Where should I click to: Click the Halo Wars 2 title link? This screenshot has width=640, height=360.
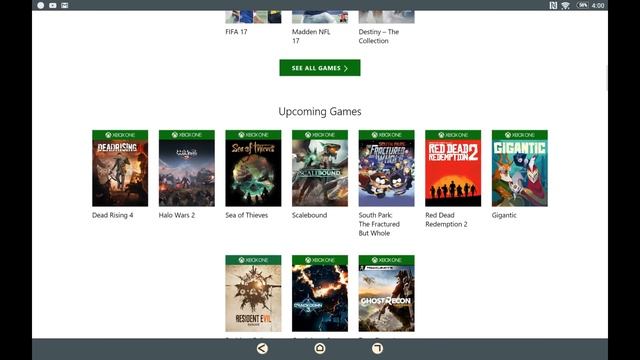(x=177, y=215)
